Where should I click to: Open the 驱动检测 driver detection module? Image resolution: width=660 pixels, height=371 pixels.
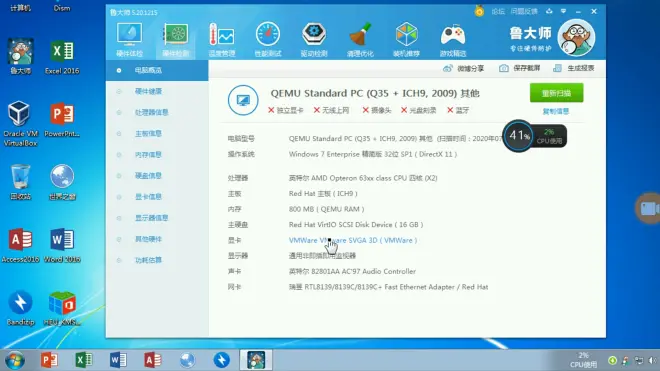click(314, 40)
